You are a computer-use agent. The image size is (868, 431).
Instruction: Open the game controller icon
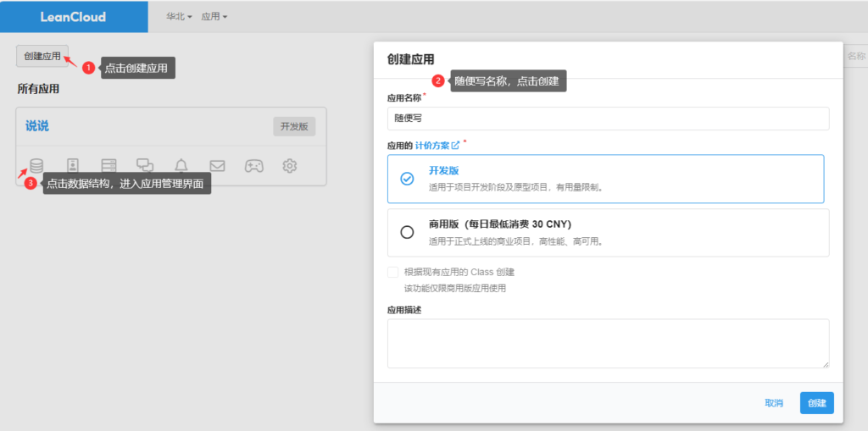point(253,166)
